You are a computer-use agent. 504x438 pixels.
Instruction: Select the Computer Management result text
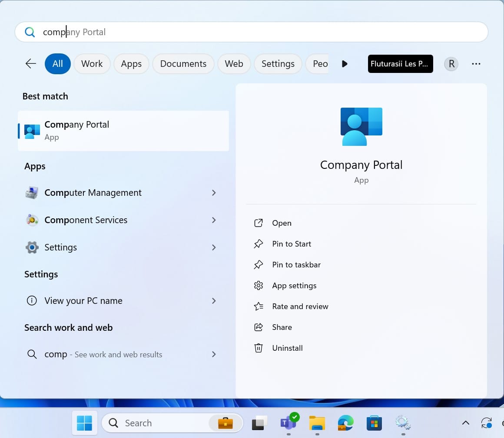93,193
